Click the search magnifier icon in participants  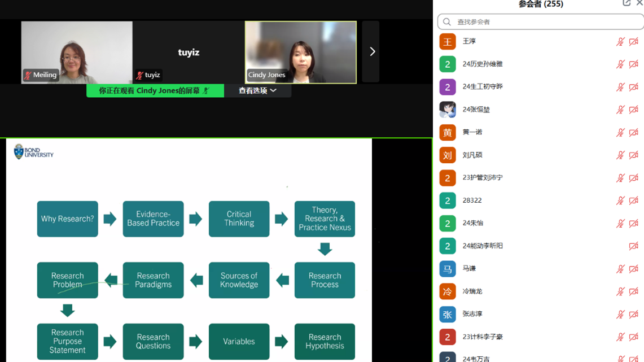[x=447, y=22]
